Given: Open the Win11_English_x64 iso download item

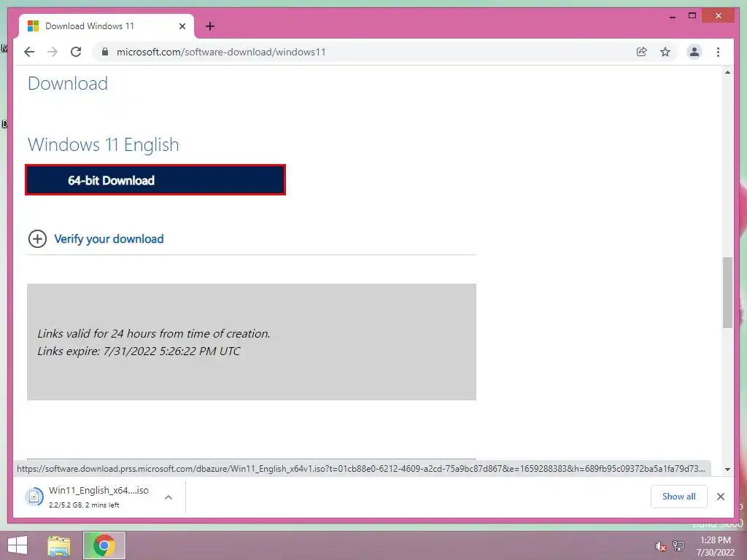Looking at the screenshot, I should coord(98,497).
